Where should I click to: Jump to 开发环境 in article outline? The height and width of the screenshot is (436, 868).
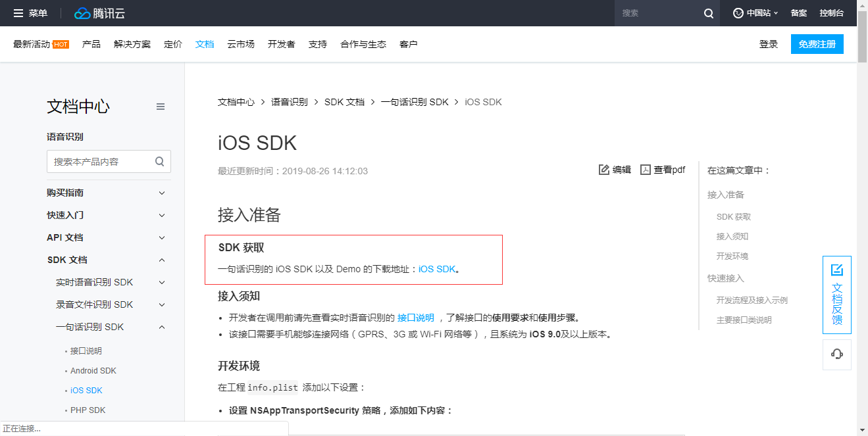[732, 256]
